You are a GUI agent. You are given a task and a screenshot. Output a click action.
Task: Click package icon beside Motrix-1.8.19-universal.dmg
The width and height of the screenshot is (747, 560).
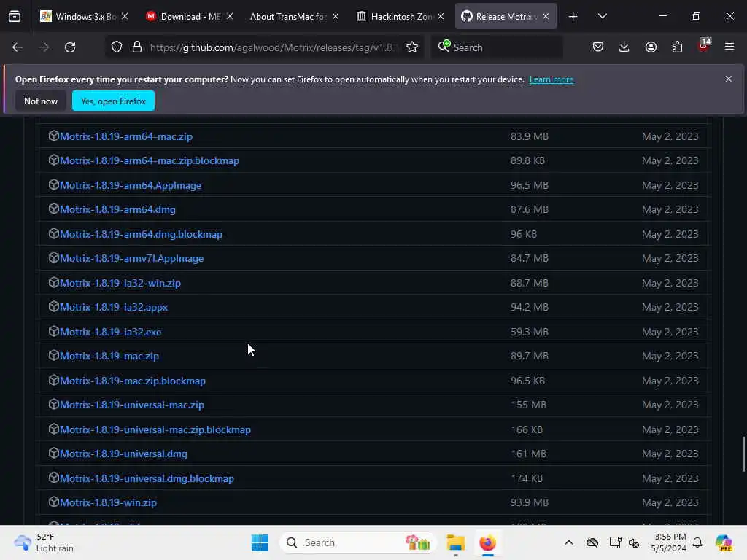point(54,453)
